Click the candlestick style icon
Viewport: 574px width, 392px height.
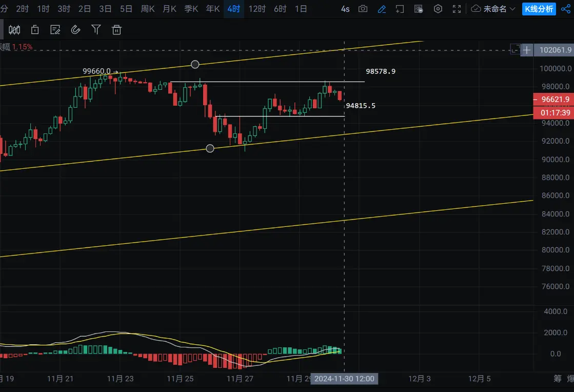tap(14, 30)
